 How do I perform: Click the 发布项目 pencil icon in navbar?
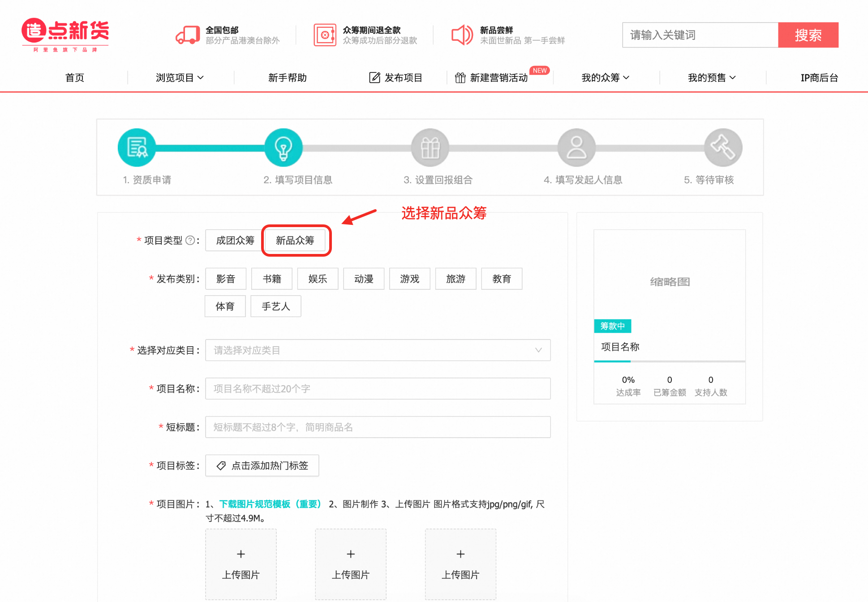pyautogui.click(x=374, y=77)
